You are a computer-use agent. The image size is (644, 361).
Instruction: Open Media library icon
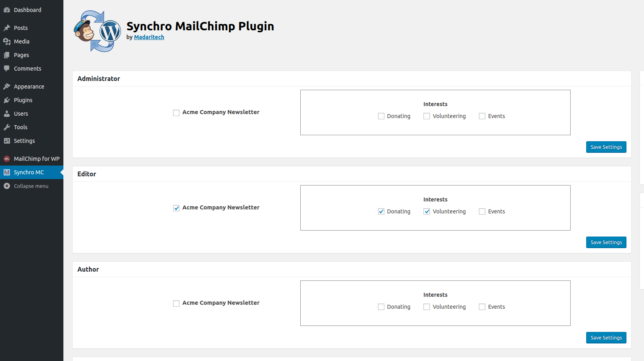7,41
